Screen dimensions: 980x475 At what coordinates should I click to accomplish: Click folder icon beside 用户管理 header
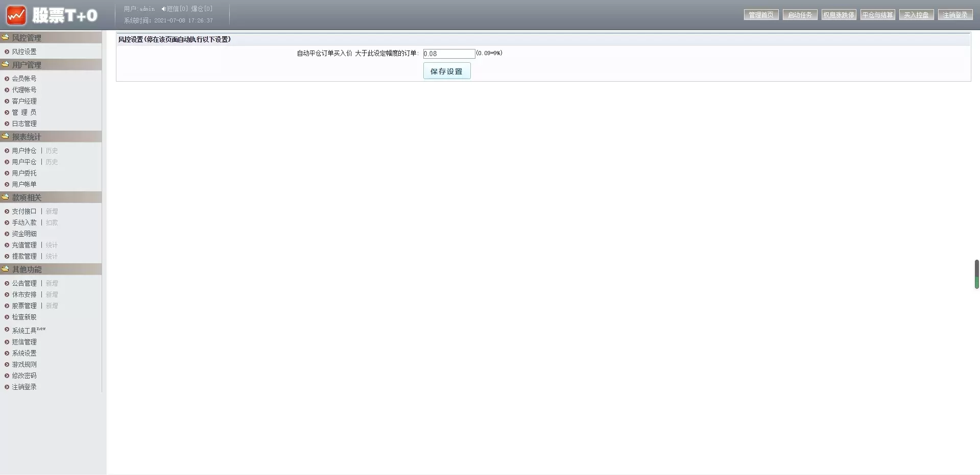(x=5, y=64)
